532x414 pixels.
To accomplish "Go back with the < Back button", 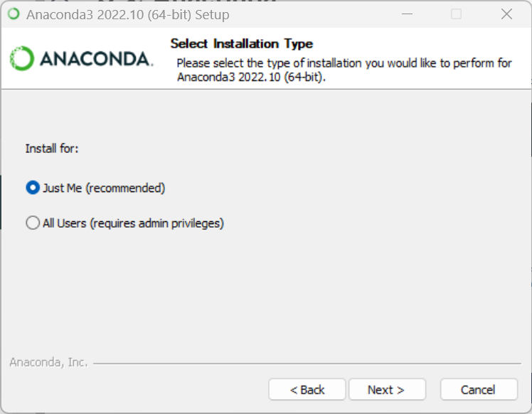I will pyautogui.click(x=307, y=390).
